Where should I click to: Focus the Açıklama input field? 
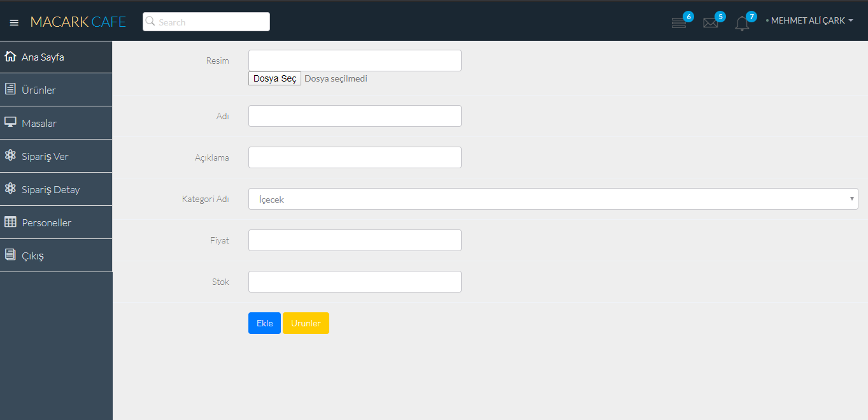(x=355, y=157)
